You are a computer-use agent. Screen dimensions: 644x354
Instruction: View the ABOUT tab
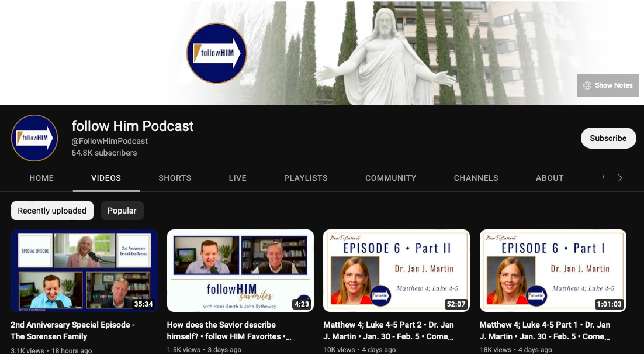[x=549, y=178]
